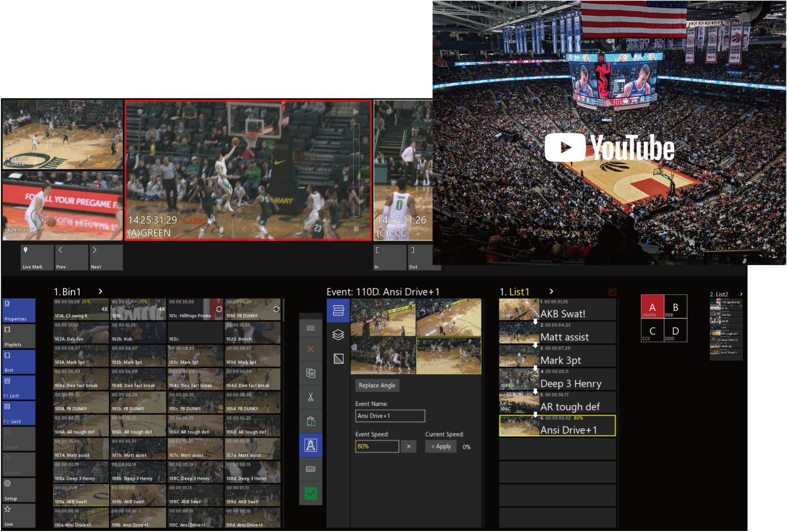Screen dimensions: 787x532
Task: Play the YouTube video overlay
Action: coord(565,147)
